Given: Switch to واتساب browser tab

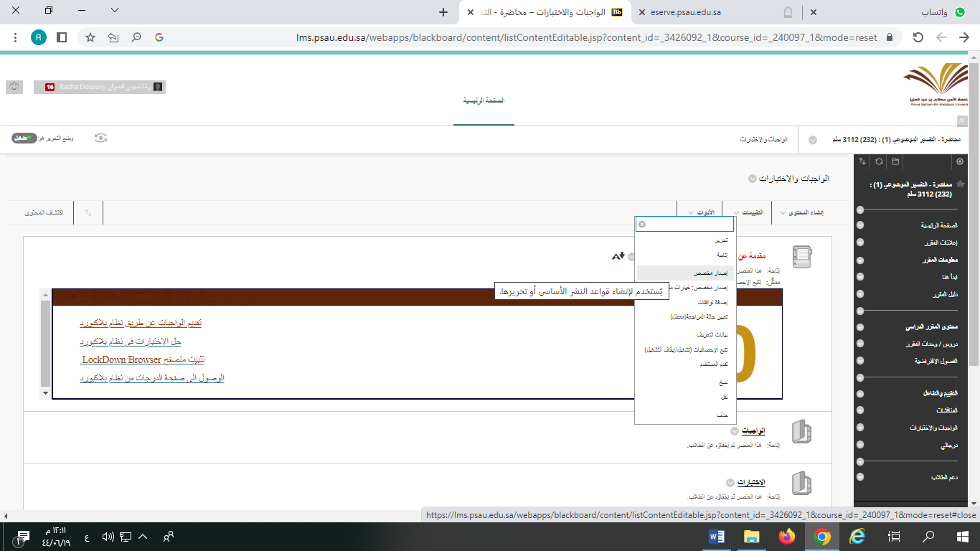Looking at the screenshot, I should (x=891, y=12).
